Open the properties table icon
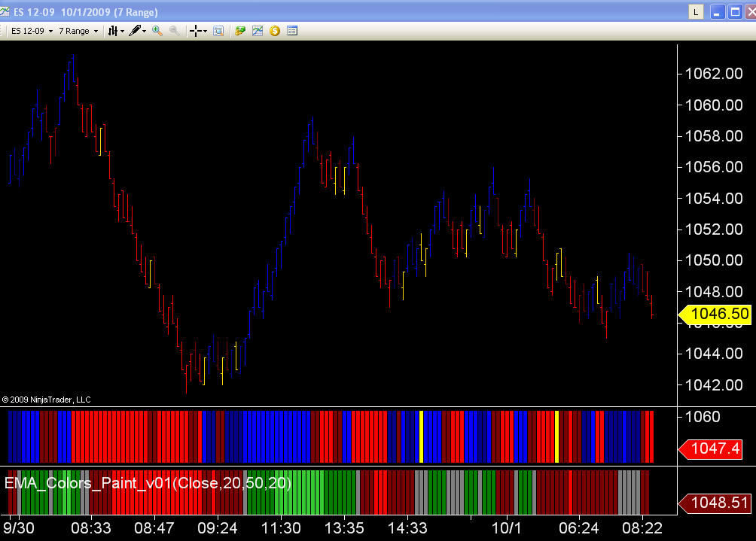Image resolution: width=756 pixels, height=541 pixels. [292, 31]
